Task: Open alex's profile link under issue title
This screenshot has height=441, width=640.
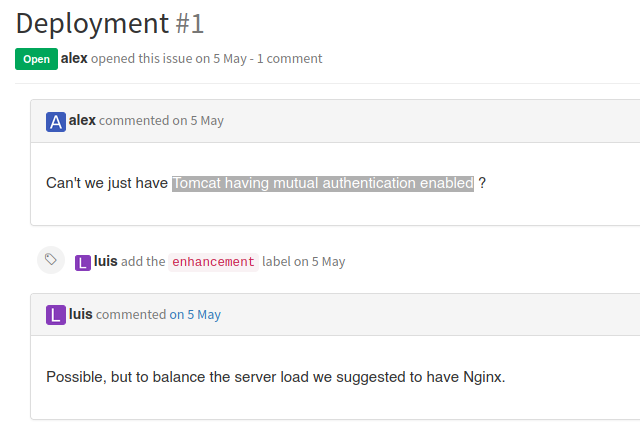Action: [x=74, y=58]
